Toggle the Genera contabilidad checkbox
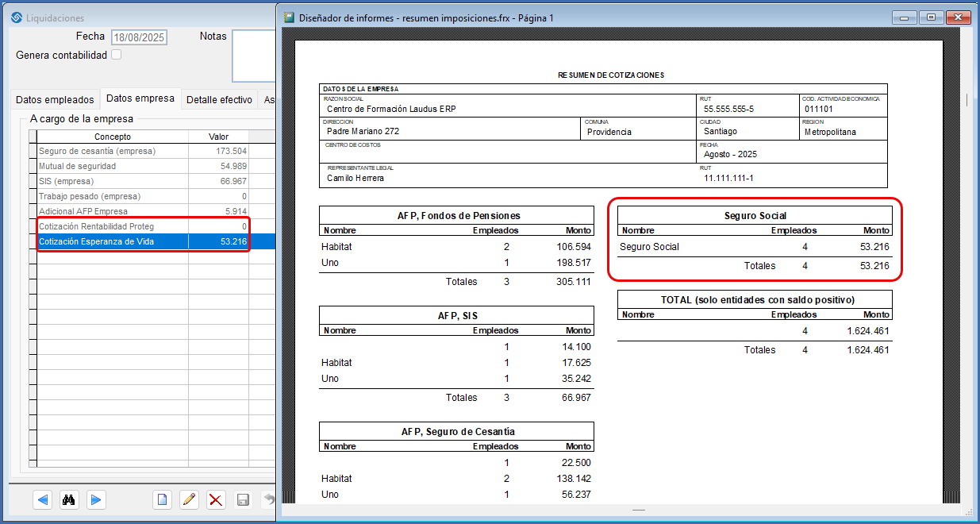 coord(117,55)
